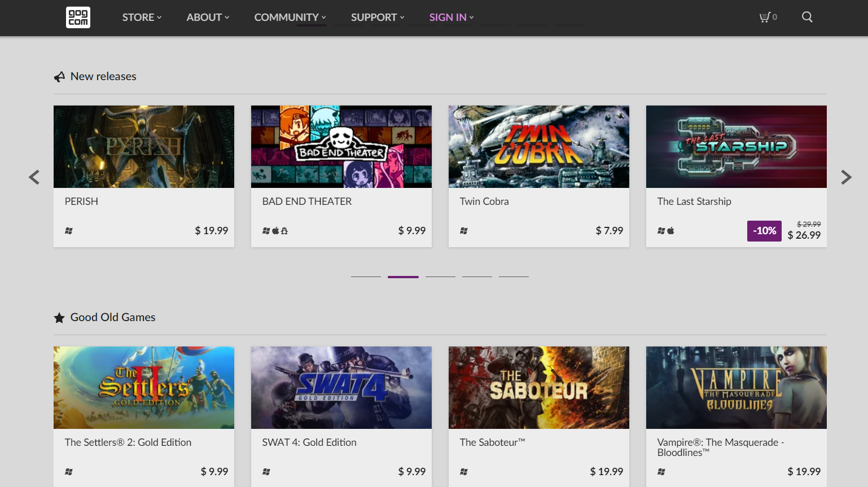Click the $ 19.99 price on Vampire Bloodlines

tap(804, 472)
